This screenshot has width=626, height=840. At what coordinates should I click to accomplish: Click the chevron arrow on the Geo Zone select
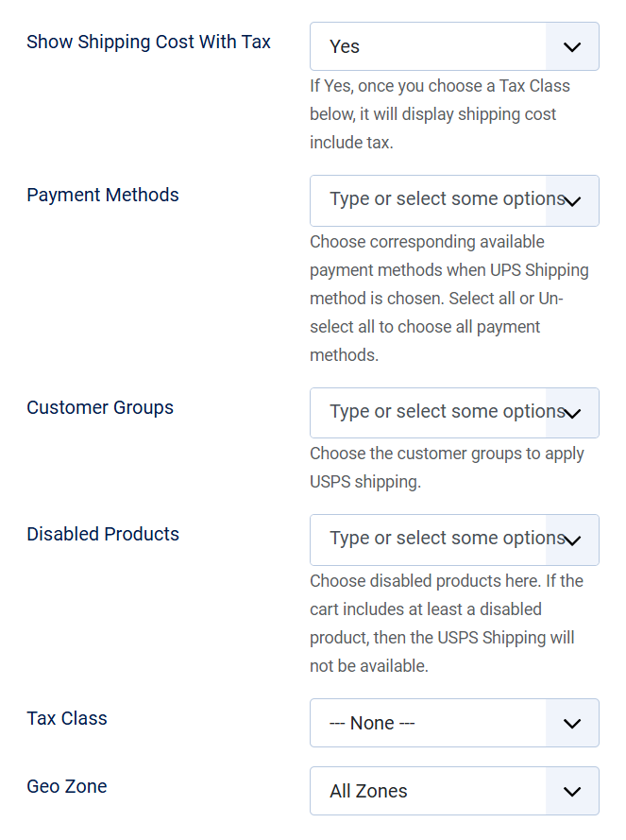(x=572, y=792)
